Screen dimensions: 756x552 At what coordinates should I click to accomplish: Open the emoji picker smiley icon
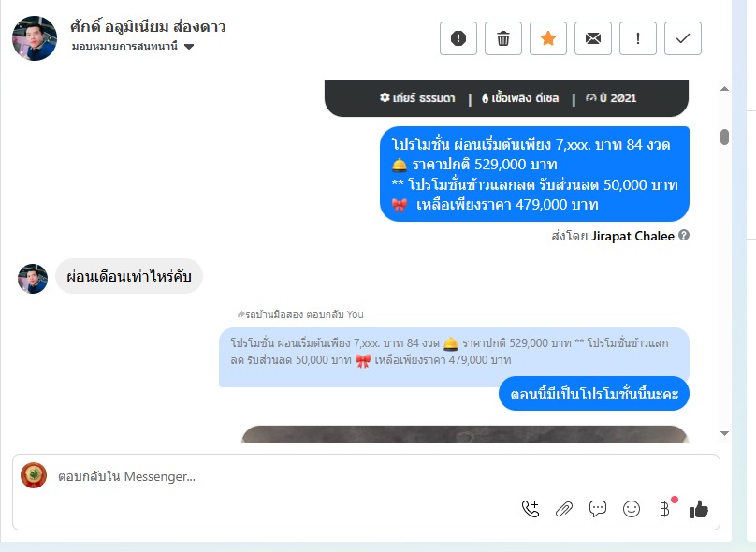pos(632,509)
